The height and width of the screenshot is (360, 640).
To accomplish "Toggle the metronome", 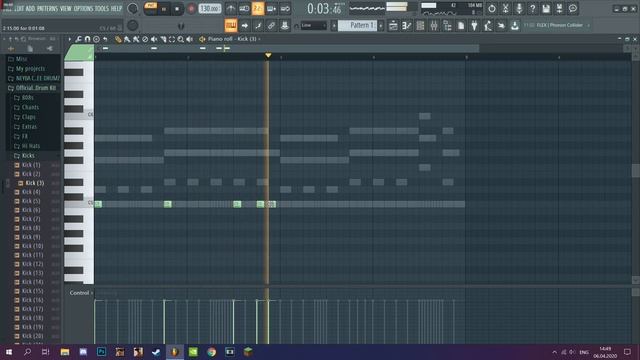I will tap(231, 8).
